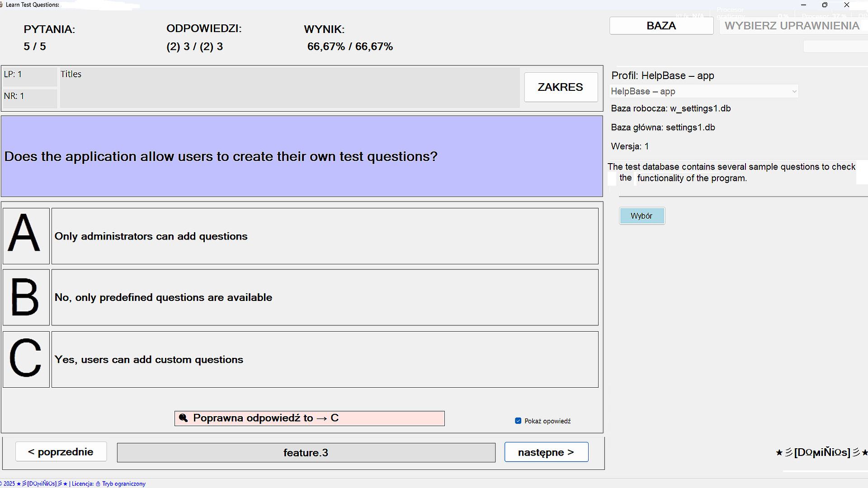Click the feature.3 bar at the bottom

[x=306, y=452]
